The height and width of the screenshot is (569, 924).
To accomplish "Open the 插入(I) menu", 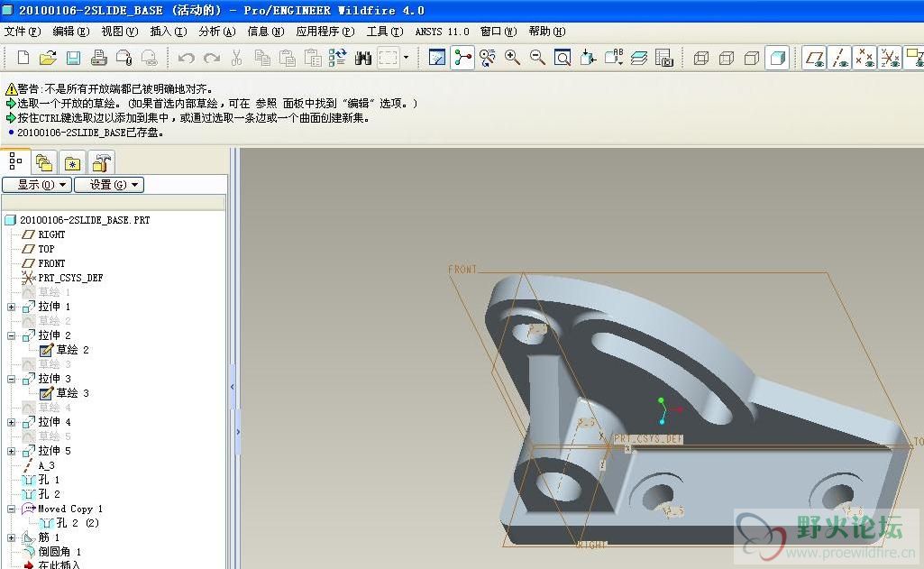I will pos(168,32).
